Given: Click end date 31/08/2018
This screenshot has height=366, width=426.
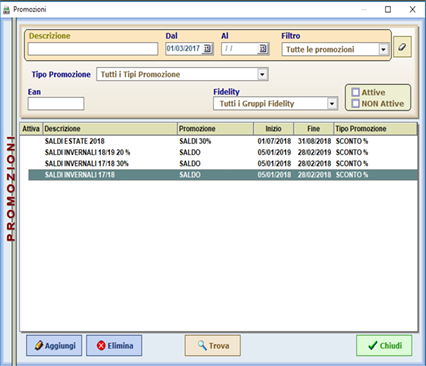Looking at the screenshot, I should (x=314, y=141).
